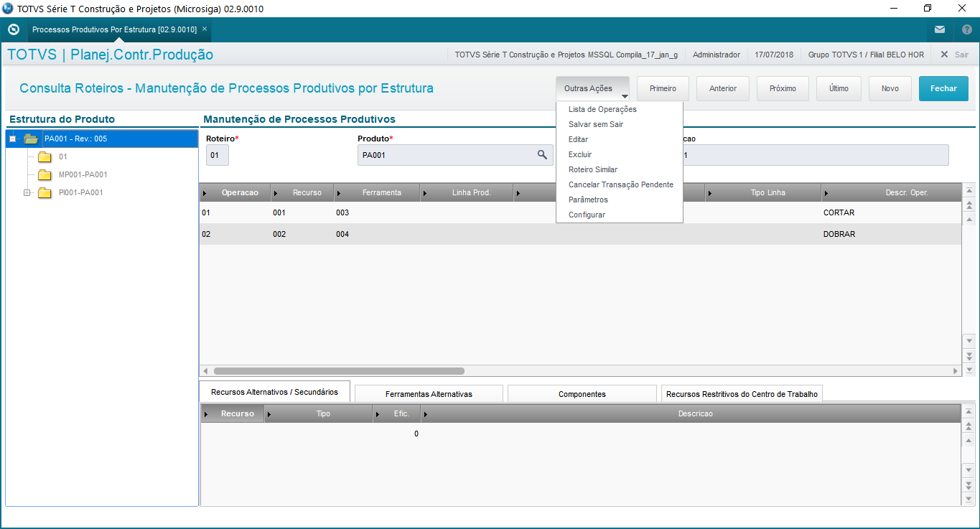
Task: Click the arrow on the Efic. column header
Action: pos(378,414)
